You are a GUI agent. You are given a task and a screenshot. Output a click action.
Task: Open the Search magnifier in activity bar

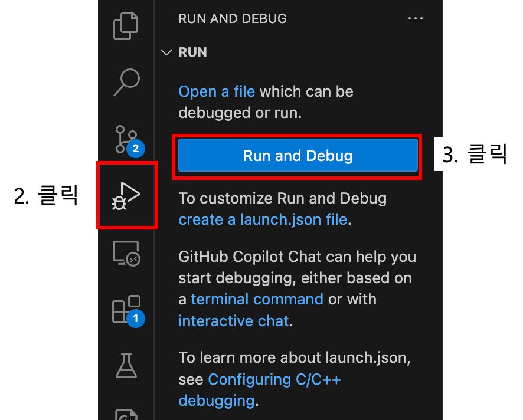click(127, 83)
